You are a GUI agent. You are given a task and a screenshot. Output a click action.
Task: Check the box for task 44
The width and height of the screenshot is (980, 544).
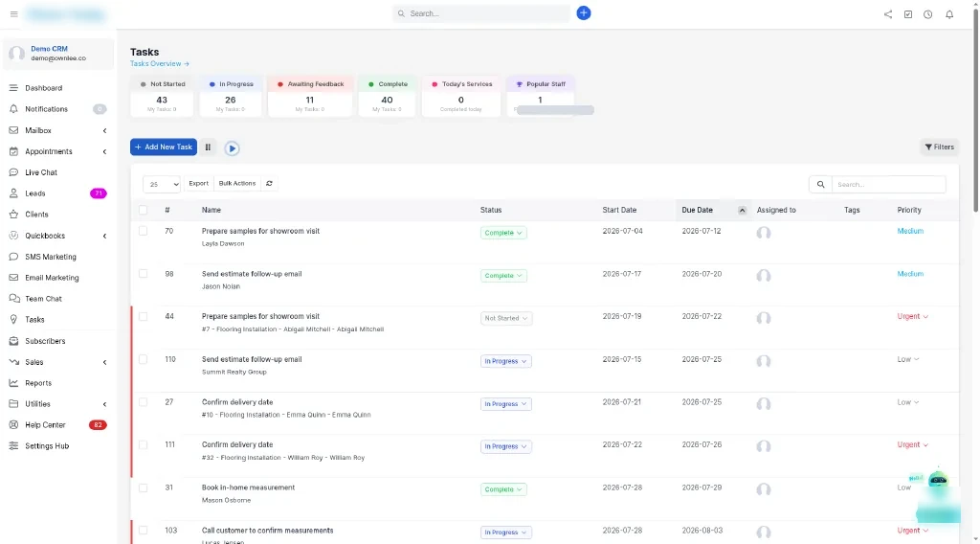pyautogui.click(x=144, y=316)
